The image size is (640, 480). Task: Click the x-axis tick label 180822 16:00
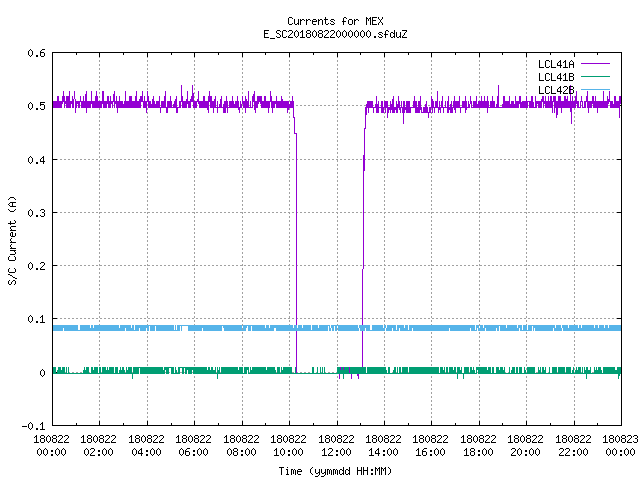(431, 446)
